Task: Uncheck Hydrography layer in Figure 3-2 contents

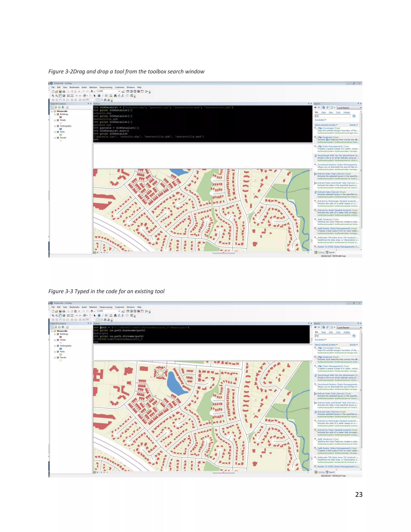Action: coord(58,126)
